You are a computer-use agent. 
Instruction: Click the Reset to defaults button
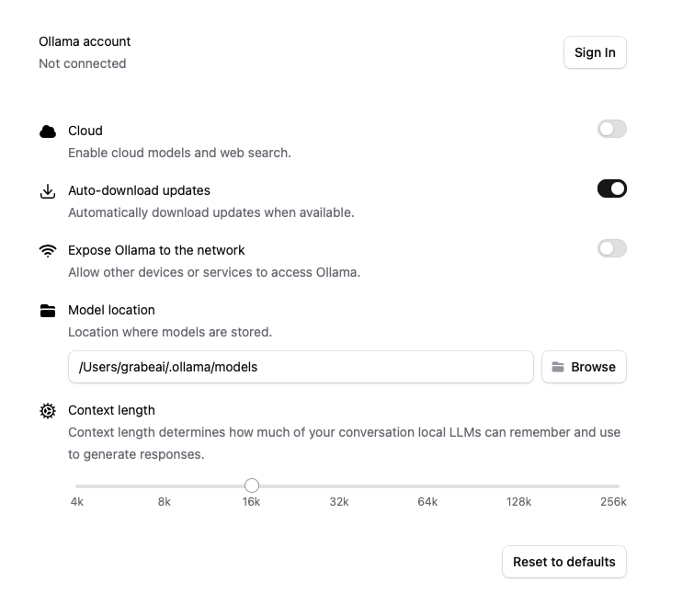coord(564,562)
